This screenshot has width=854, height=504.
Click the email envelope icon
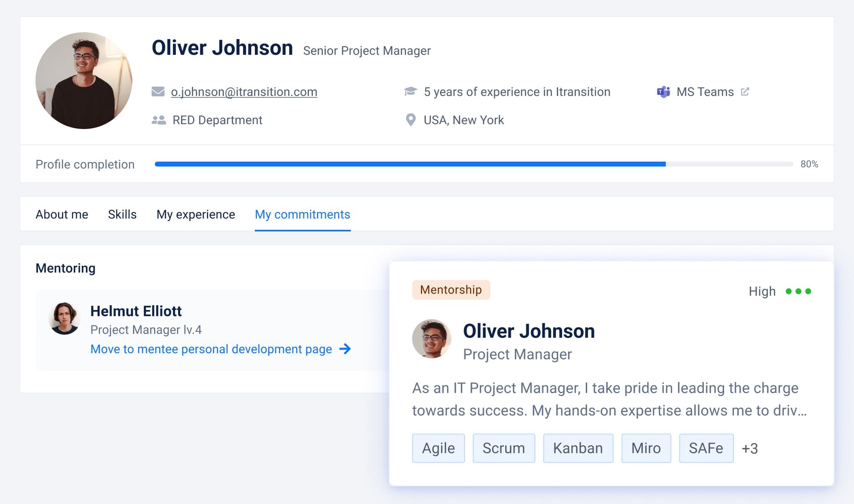[158, 91]
